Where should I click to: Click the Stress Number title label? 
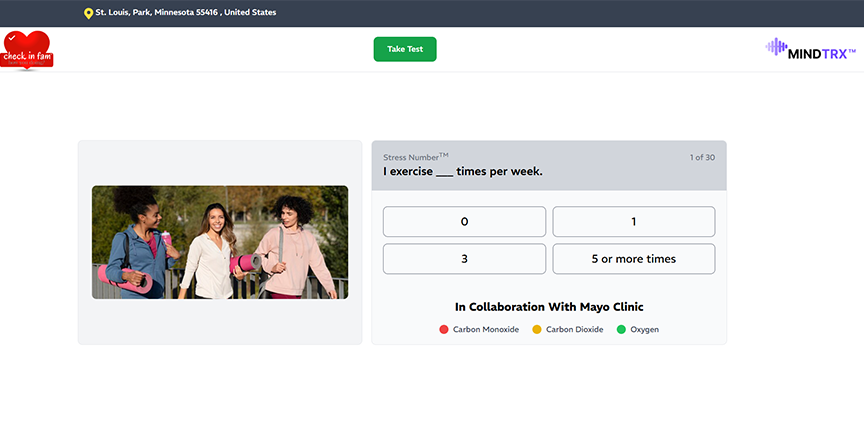pos(415,157)
